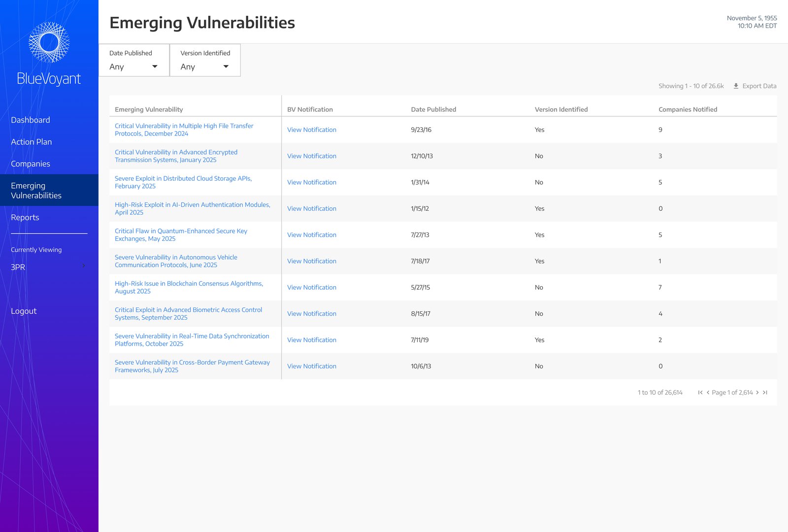Open Advanced Encrypted Transmission Systems vulnerability link

pyautogui.click(x=176, y=156)
